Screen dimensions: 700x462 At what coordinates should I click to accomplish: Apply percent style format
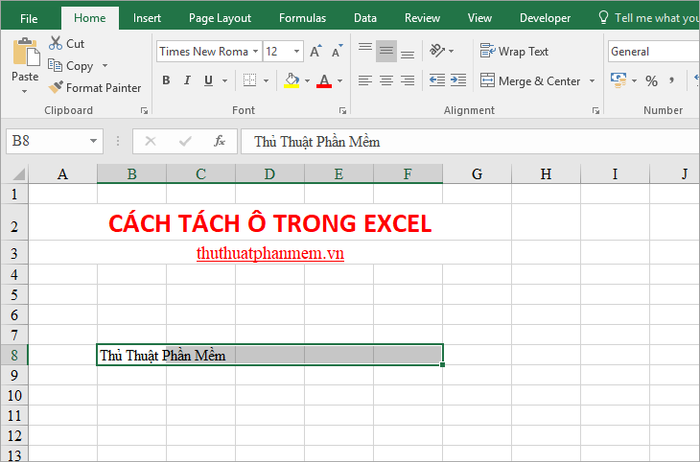point(651,81)
